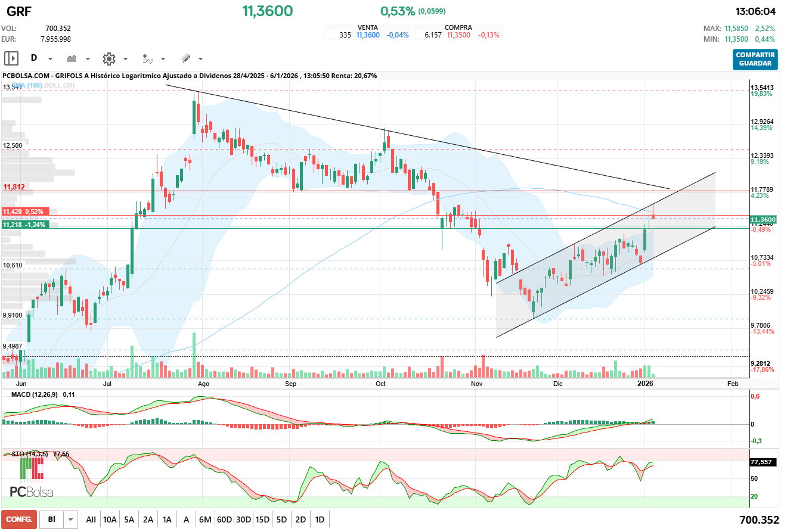Click the indicators line-study icon
This screenshot has width=787, height=532.
pos(147,58)
